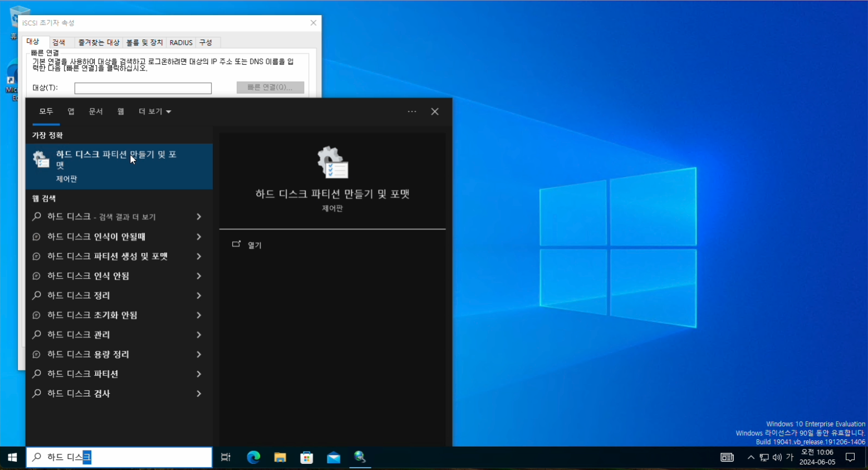
Task: Open Microsoft Edge from the taskbar
Action: click(x=253, y=457)
